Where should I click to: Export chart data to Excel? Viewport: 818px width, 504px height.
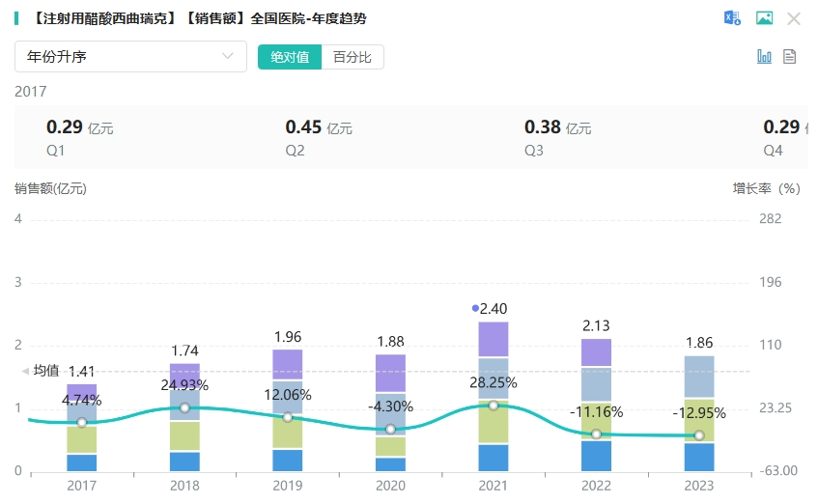(x=732, y=18)
